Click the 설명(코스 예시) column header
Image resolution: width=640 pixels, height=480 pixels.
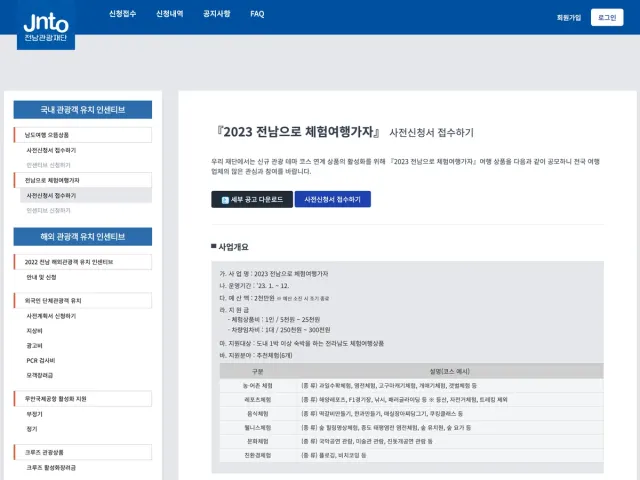tap(449, 371)
